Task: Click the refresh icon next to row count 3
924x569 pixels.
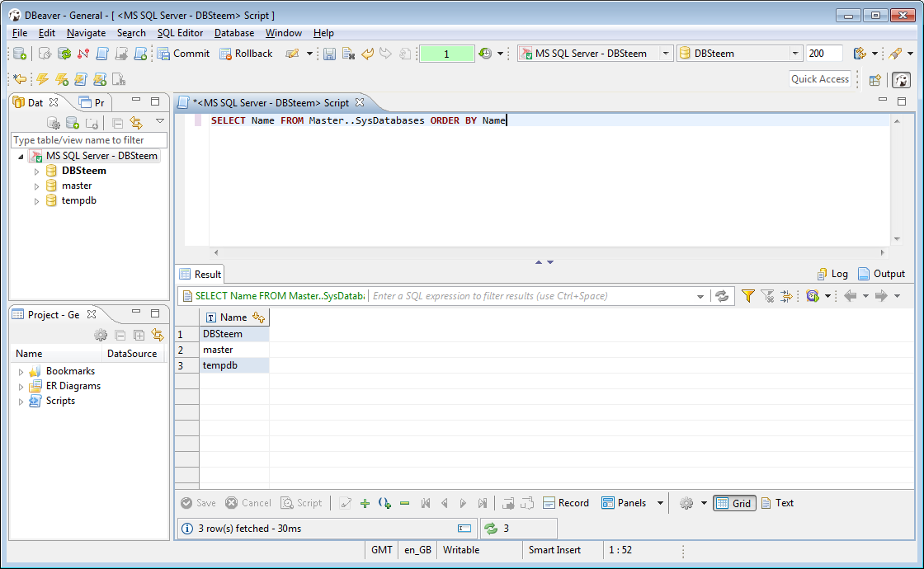Action: pyautogui.click(x=491, y=529)
